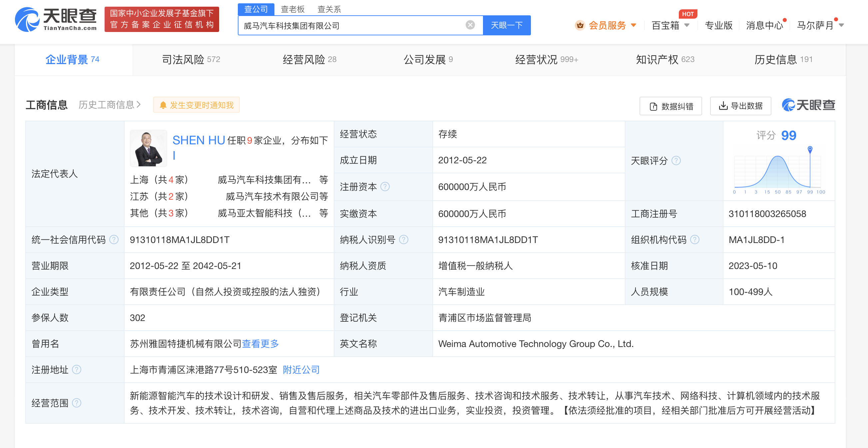The image size is (868, 448).
Task: Click help icon next to 统一社会信用代码
Action: point(114,240)
